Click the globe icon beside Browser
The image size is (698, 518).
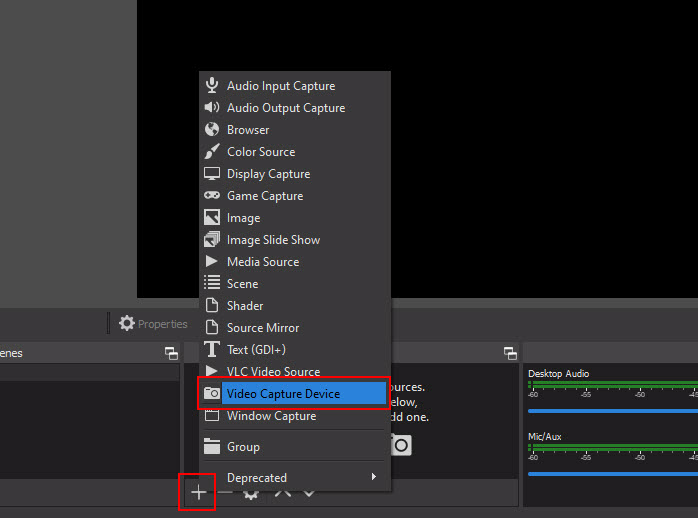[x=212, y=129]
